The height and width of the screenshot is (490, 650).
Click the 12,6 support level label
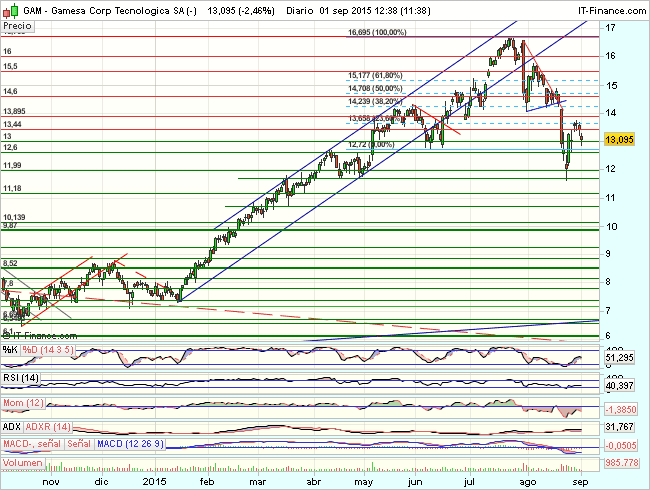tap(10, 148)
